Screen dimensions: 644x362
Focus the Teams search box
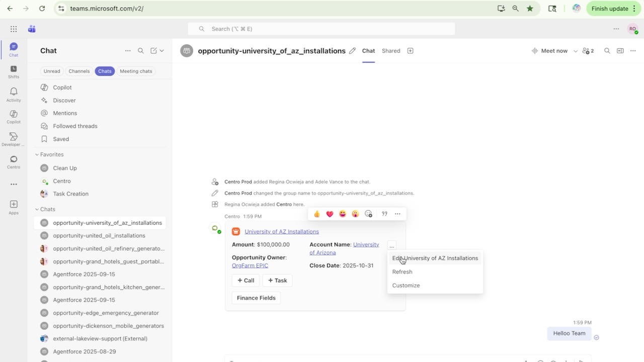321,29
